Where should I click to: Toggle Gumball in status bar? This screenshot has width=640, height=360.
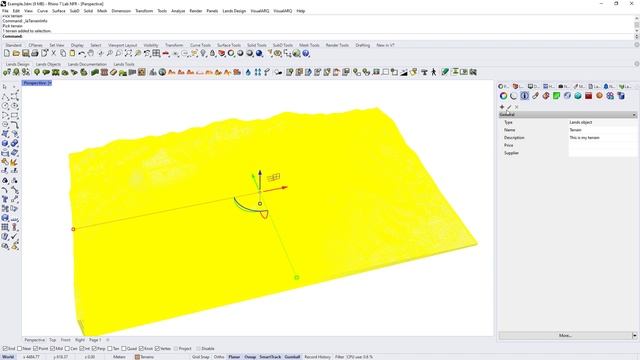tap(292, 357)
